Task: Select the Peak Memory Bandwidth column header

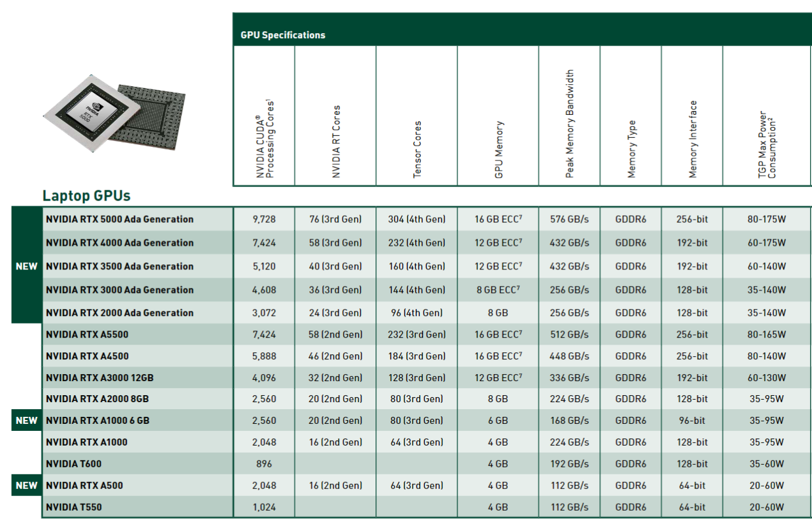Action: (570, 123)
